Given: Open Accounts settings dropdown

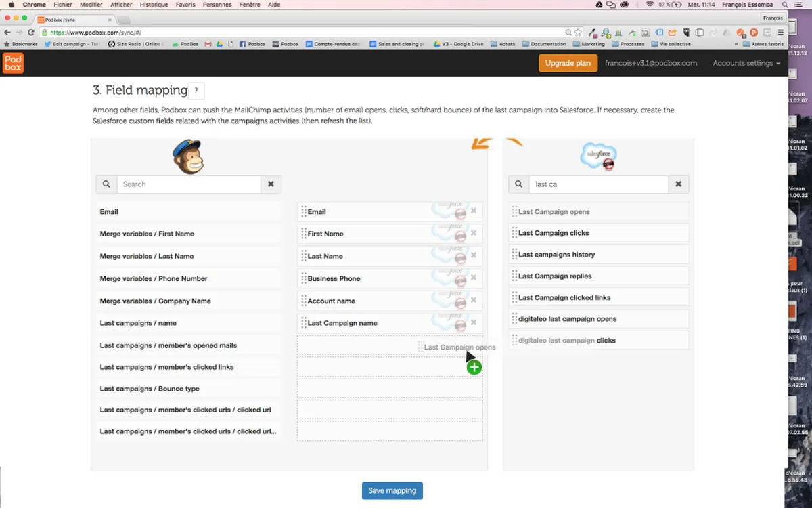Looking at the screenshot, I should (x=746, y=63).
